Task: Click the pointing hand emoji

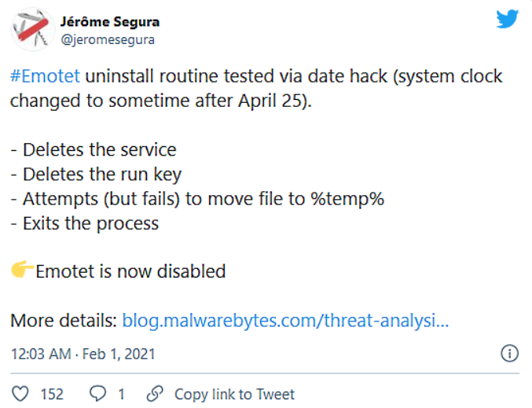Action: tap(22, 271)
